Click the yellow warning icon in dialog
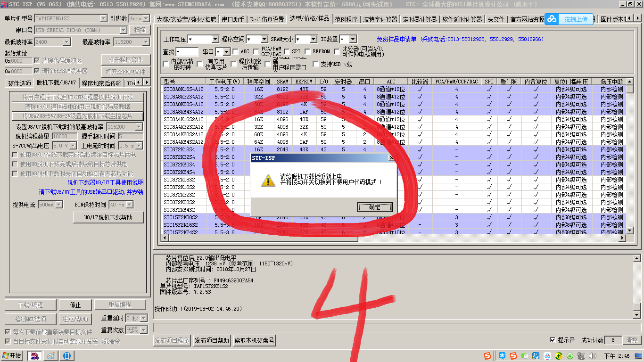The width and height of the screenshot is (644, 362). [268, 180]
